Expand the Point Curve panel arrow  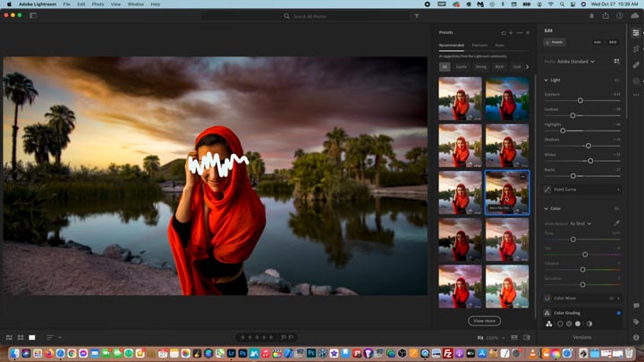tap(618, 189)
